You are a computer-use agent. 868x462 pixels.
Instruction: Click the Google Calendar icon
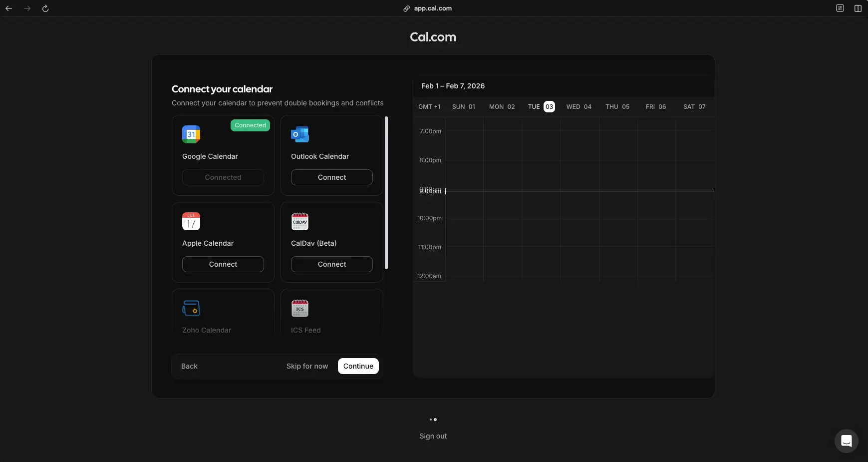(x=191, y=134)
